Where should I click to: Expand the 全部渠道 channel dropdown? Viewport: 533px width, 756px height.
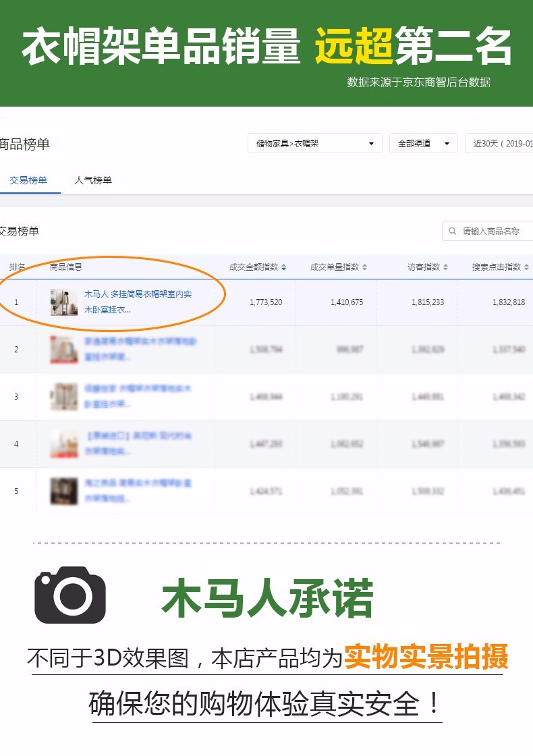point(423,144)
